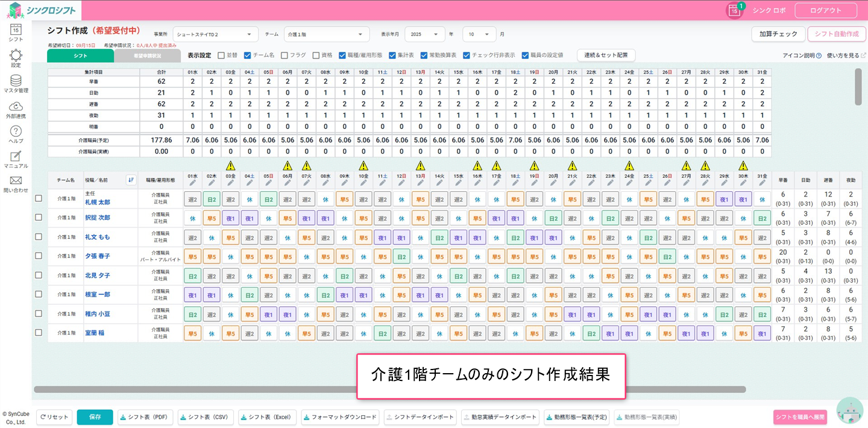Open マニュアル notepad icon
This screenshot has height=428, width=868.
pos(16,157)
